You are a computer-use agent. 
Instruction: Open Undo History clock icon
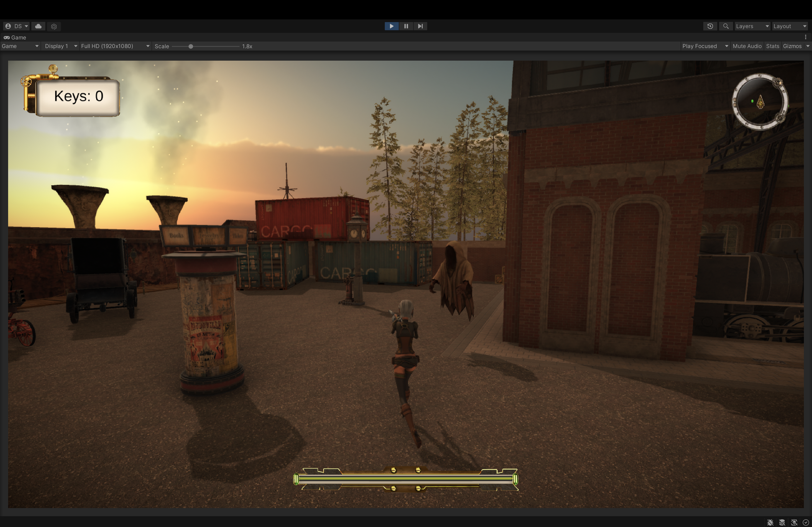[710, 26]
